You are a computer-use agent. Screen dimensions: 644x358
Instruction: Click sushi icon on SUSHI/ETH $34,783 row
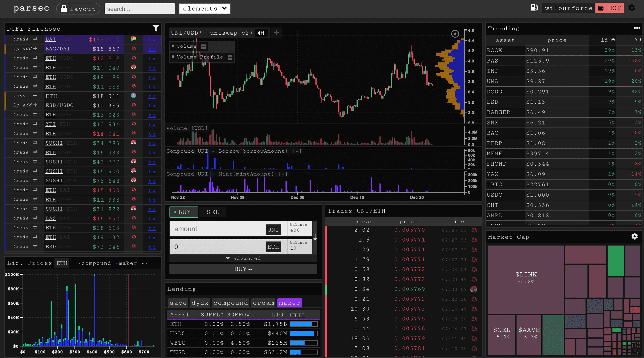[x=134, y=142]
